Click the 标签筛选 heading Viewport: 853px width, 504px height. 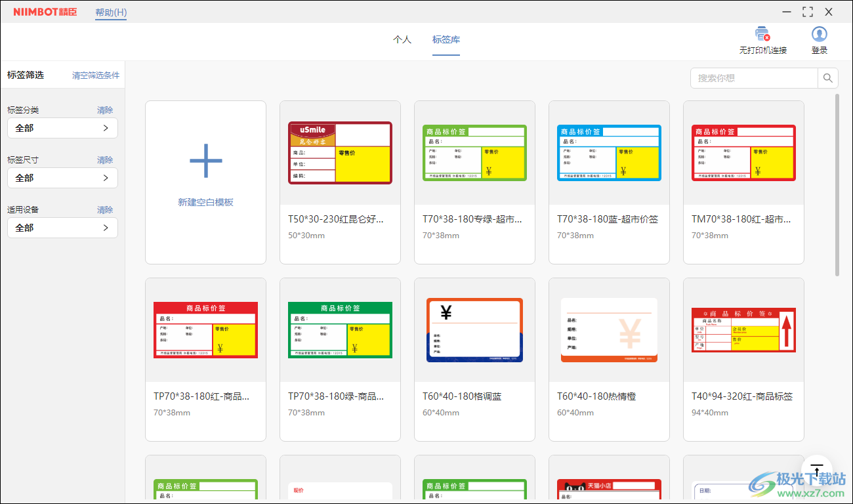pos(26,75)
